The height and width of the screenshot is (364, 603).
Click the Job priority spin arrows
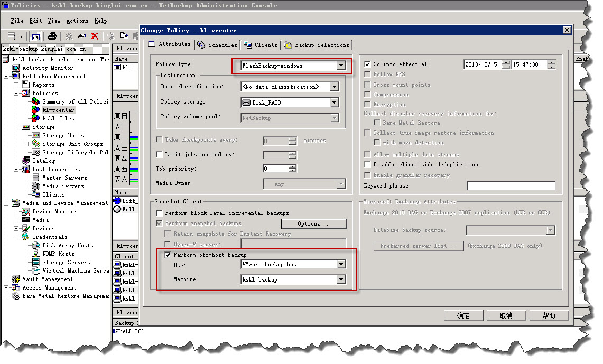tap(293, 169)
